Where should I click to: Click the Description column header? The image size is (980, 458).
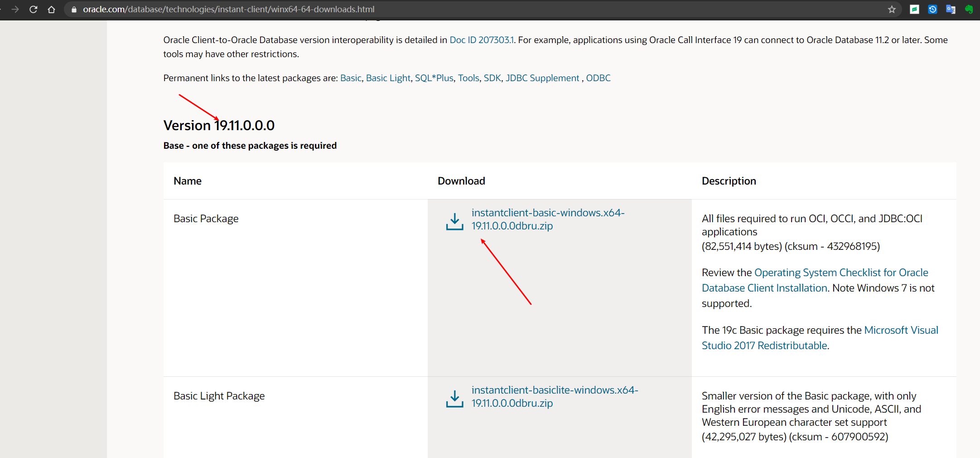(x=729, y=181)
